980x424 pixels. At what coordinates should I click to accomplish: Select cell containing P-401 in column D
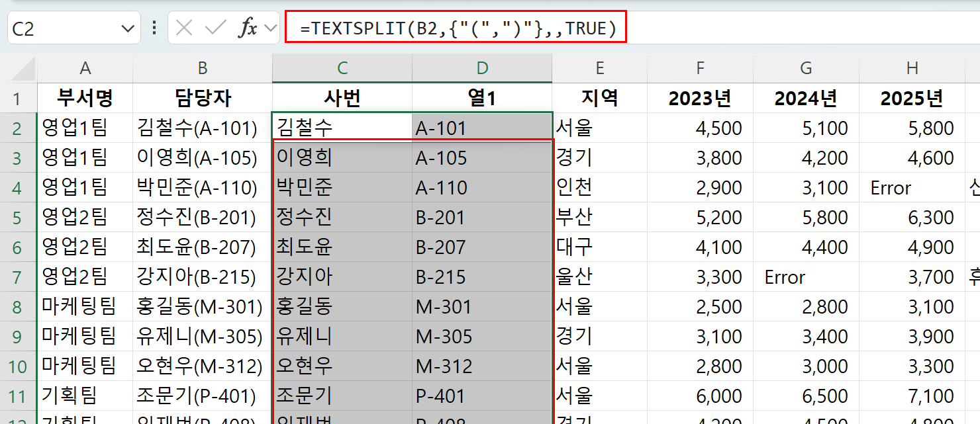point(482,396)
